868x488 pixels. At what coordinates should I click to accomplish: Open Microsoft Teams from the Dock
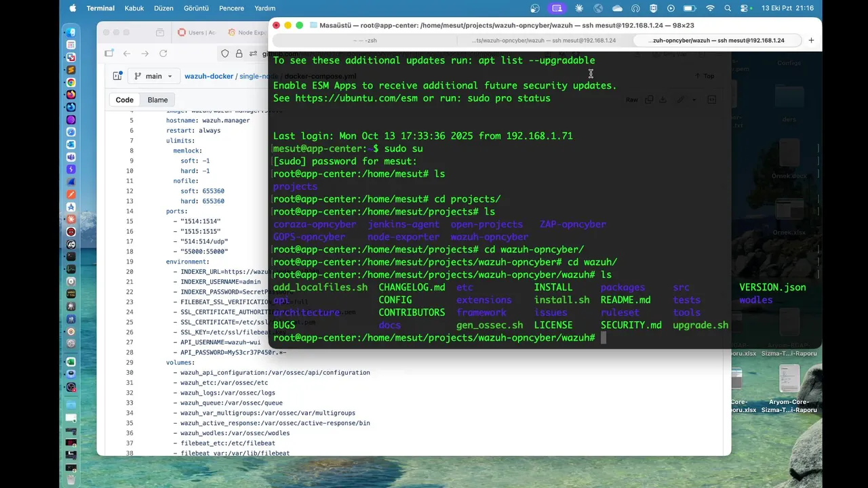pos(71,157)
